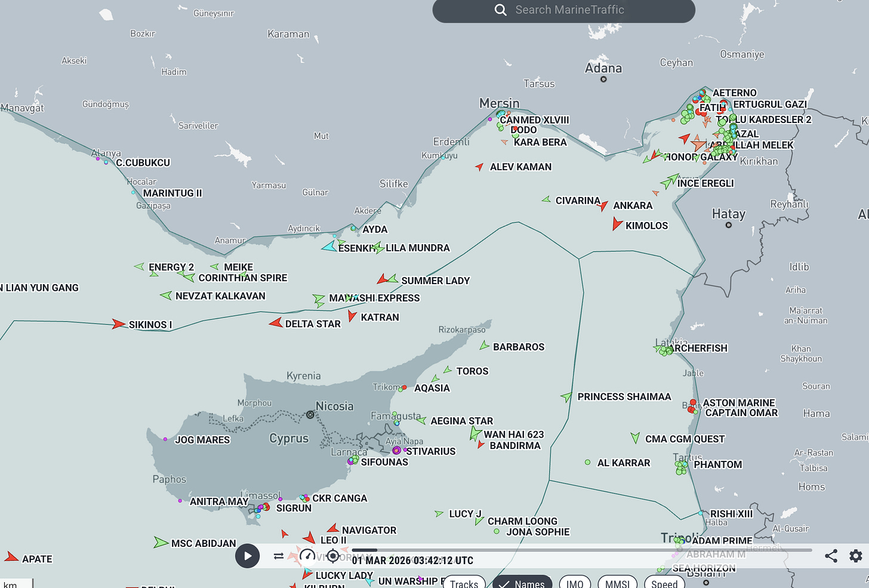Click the CANMED XLVIII vessel label

[535, 120]
